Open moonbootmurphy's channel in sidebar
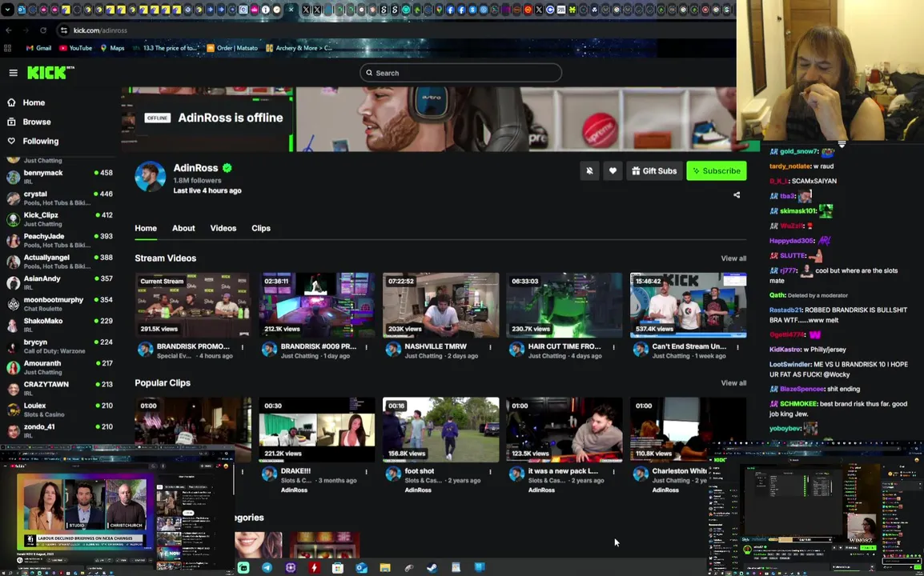Image resolution: width=924 pixels, height=576 pixels. pos(59,304)
